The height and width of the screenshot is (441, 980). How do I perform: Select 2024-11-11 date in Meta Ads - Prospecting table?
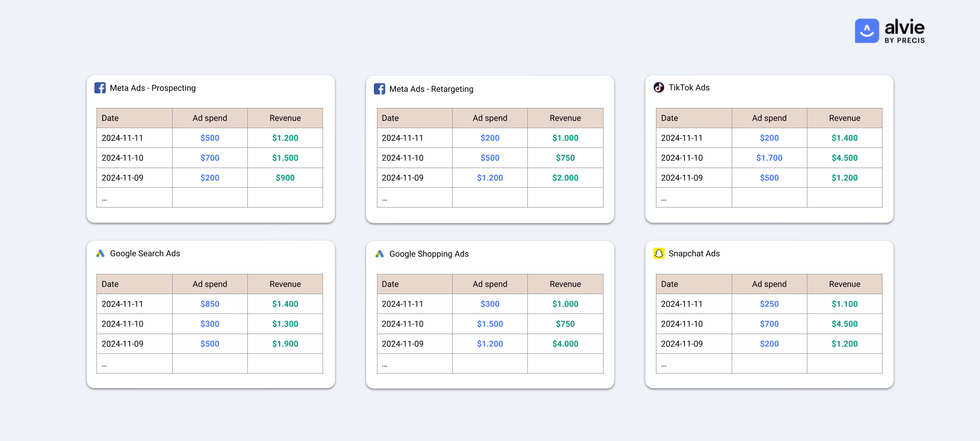click(x=122, y=138)
